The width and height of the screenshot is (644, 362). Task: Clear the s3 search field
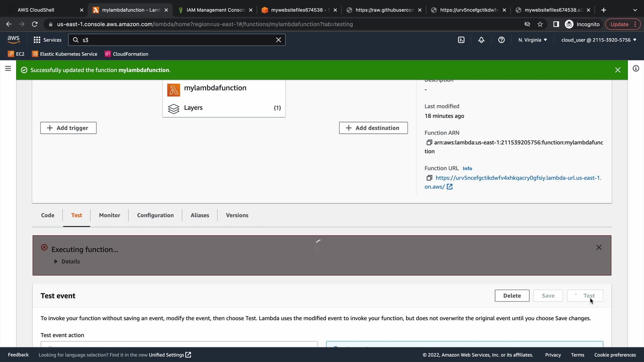tap(278, 40)
